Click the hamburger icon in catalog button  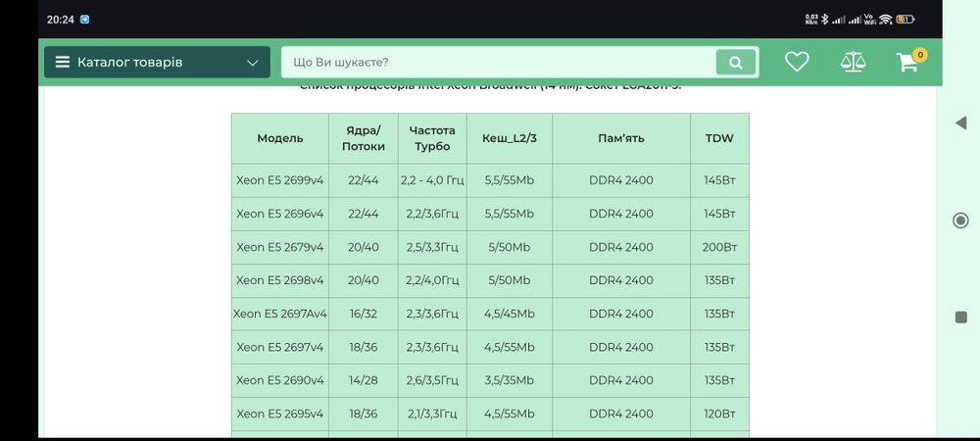point(63,63)
